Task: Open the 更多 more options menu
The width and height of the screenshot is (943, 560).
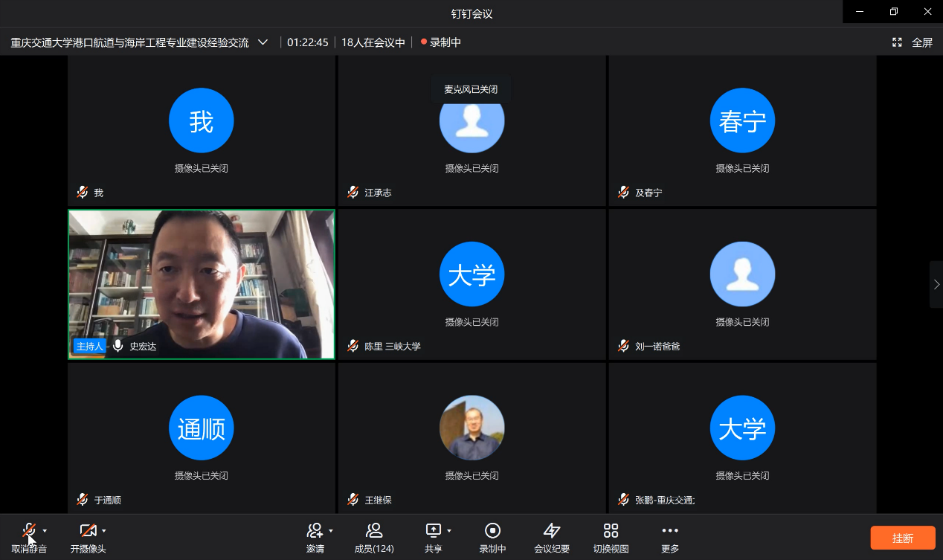Action: pos(669,531)
